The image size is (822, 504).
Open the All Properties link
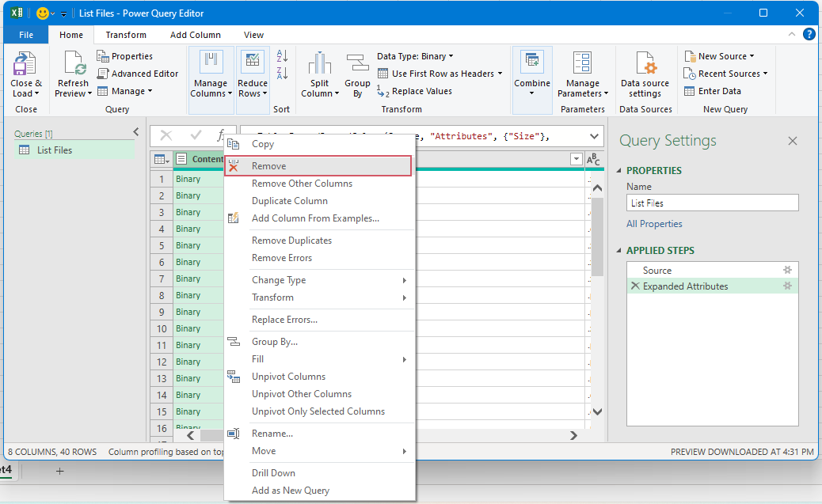tap(654, 224)
